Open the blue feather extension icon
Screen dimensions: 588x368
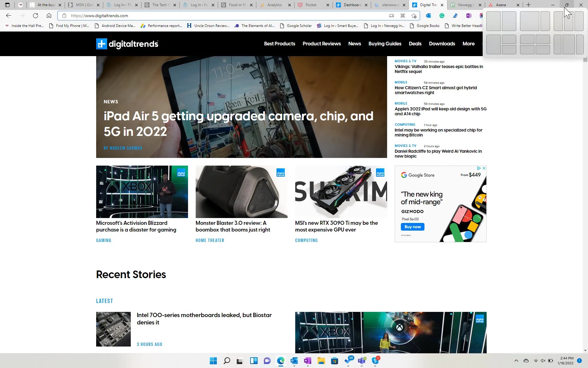[455, 16]
